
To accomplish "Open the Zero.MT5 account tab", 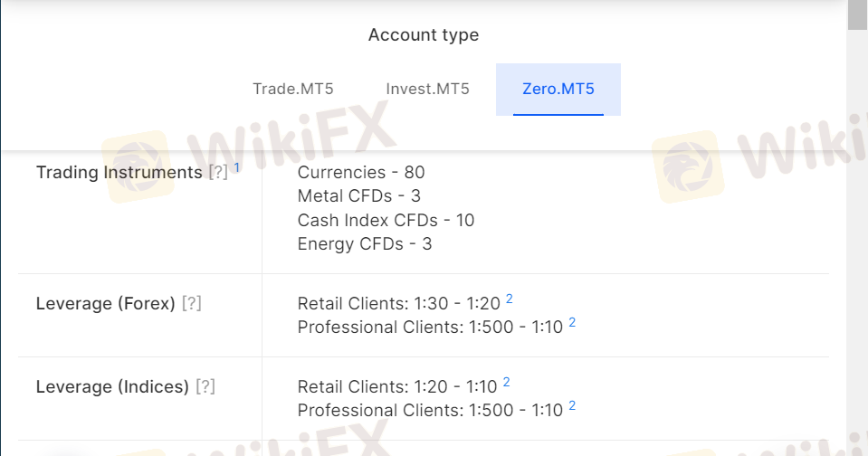I will pyautogui.click(x=558, y=89).
